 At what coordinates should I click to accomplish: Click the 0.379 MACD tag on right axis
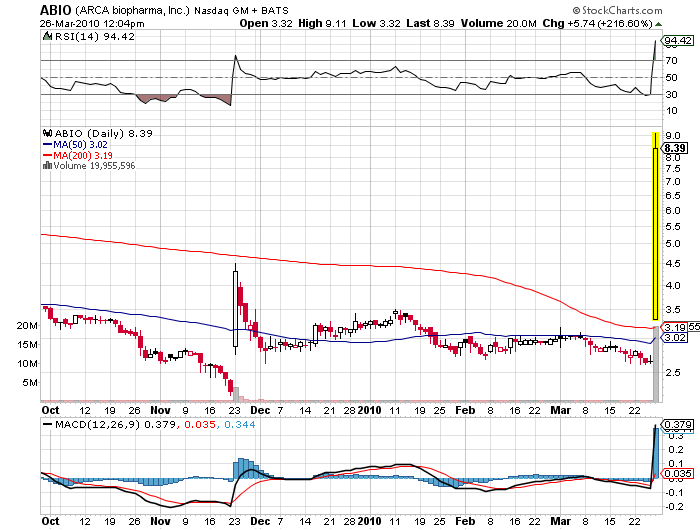tap(678, 424)
